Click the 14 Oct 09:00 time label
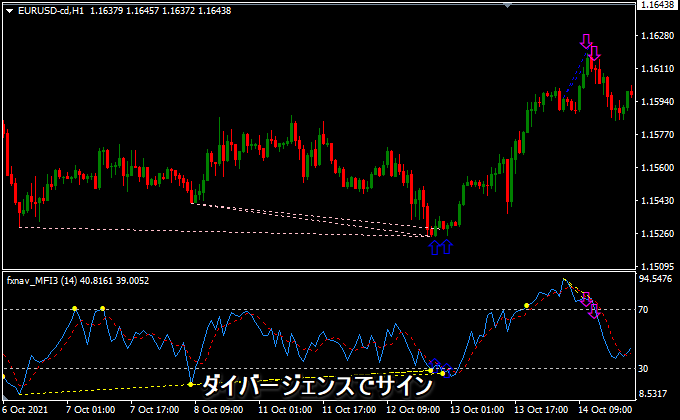Screen dimensions: 680x420 (x=605, y=410)
